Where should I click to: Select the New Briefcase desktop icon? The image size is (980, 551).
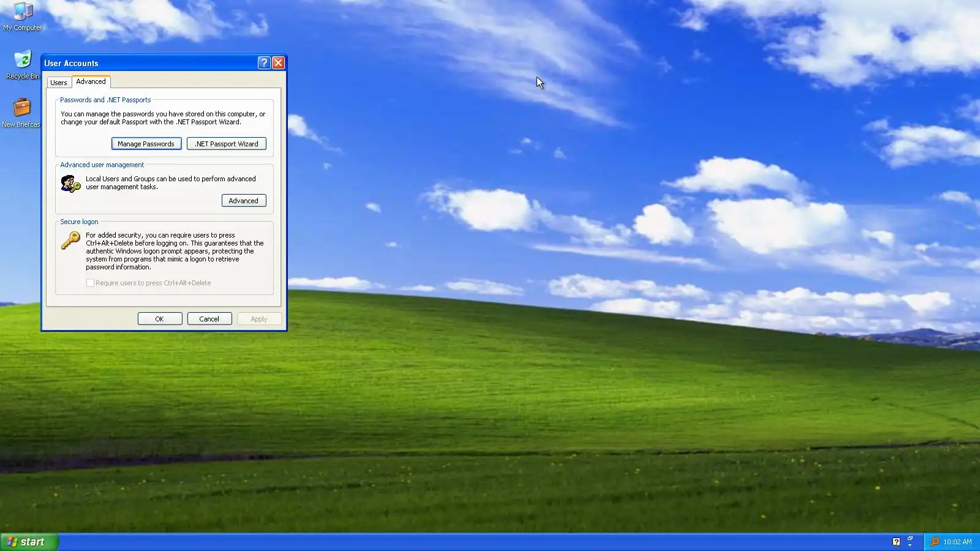click(21, 113)
